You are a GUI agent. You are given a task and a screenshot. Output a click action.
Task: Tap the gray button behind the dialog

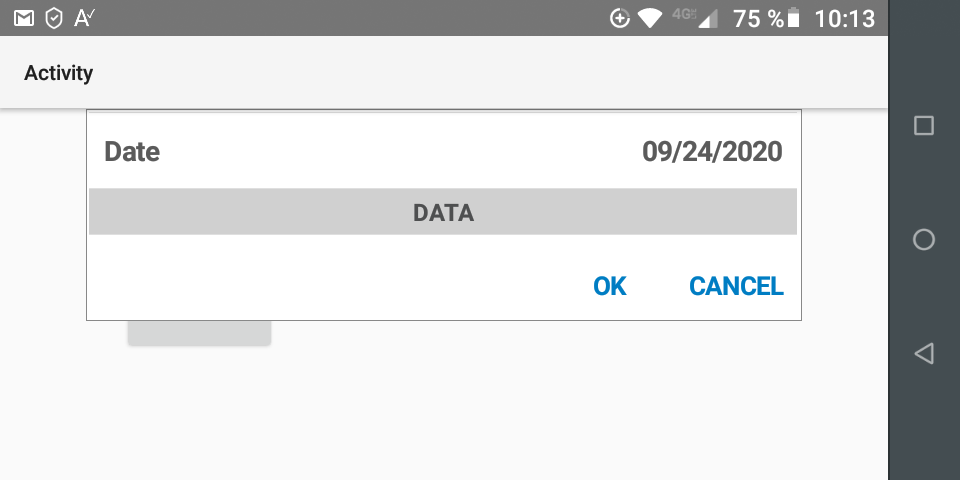coord(199,334)
